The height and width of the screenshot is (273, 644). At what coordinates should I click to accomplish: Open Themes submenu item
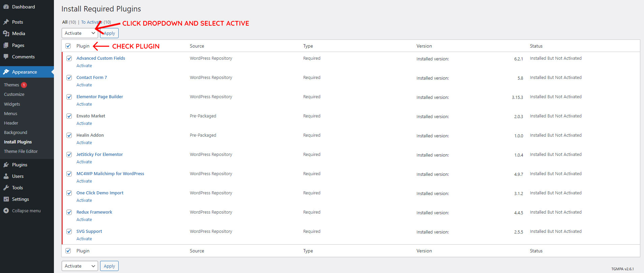click(11, 85)
